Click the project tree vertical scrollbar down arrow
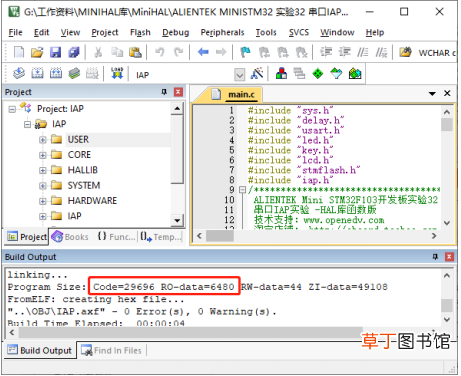This screenshot has width=461, height=376. click(x=177, y=220)
